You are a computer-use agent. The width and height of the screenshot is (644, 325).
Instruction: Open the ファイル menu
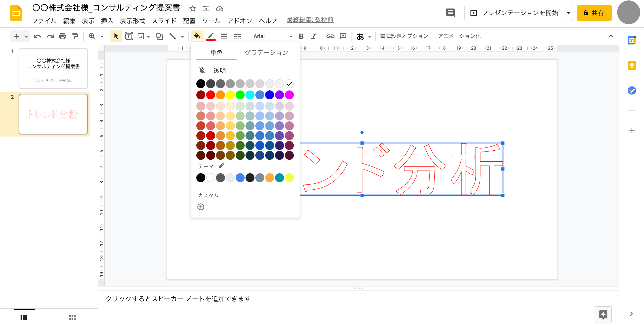(44, 21)
